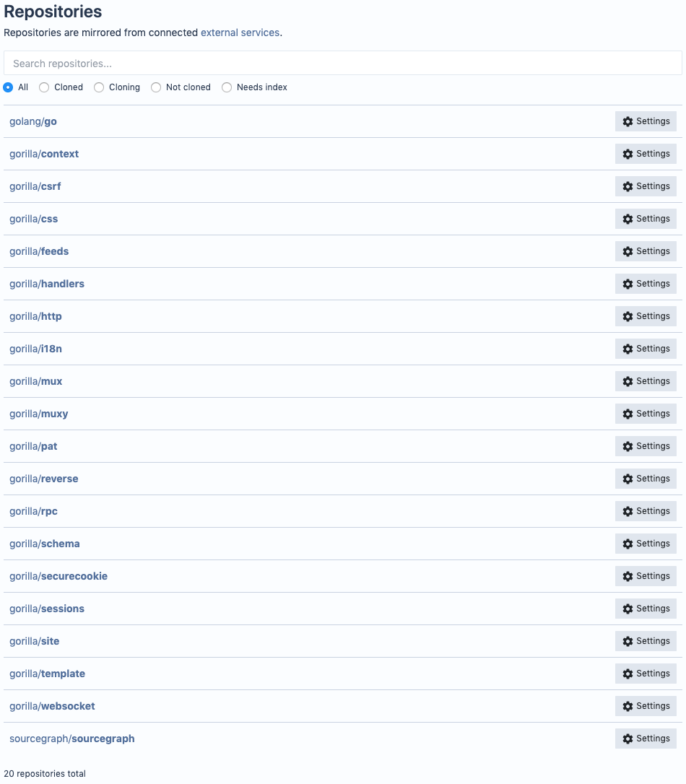Open Settings for gorilla/context
The image size is (686, 784).
646,154
